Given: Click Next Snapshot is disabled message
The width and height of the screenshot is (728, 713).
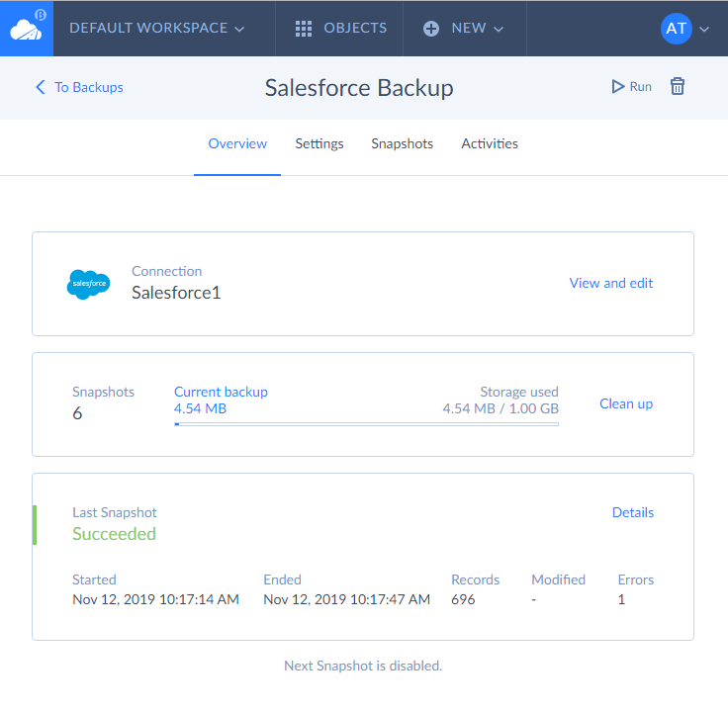Looking at the screenshot, I should (x=363, y=666).
